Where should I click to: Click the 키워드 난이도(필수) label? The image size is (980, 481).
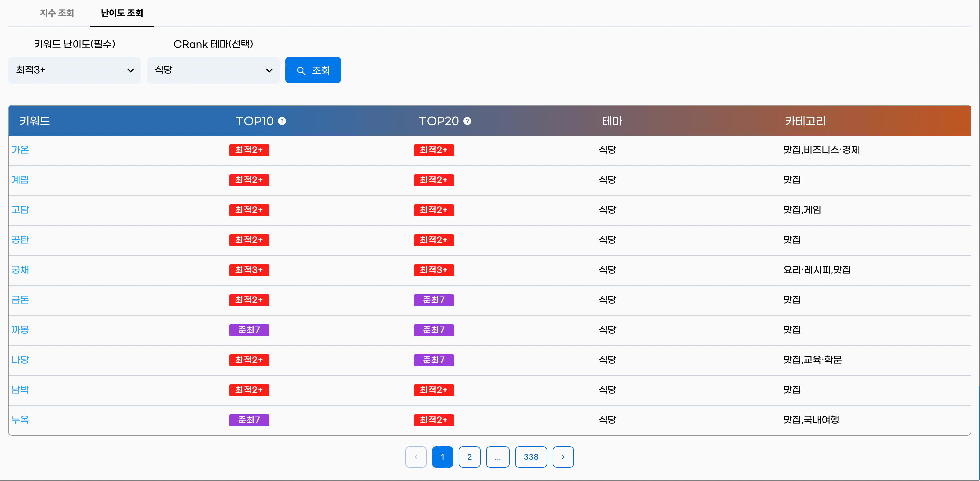pos(75,44)
